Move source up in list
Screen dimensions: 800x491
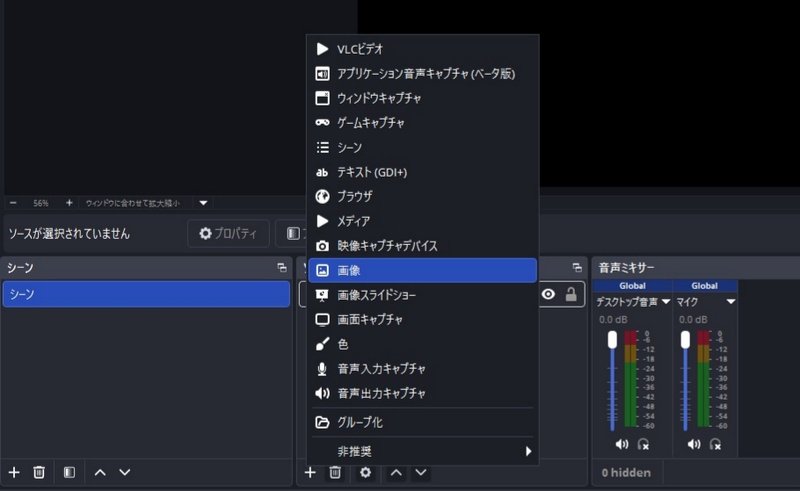coord(396,472)
